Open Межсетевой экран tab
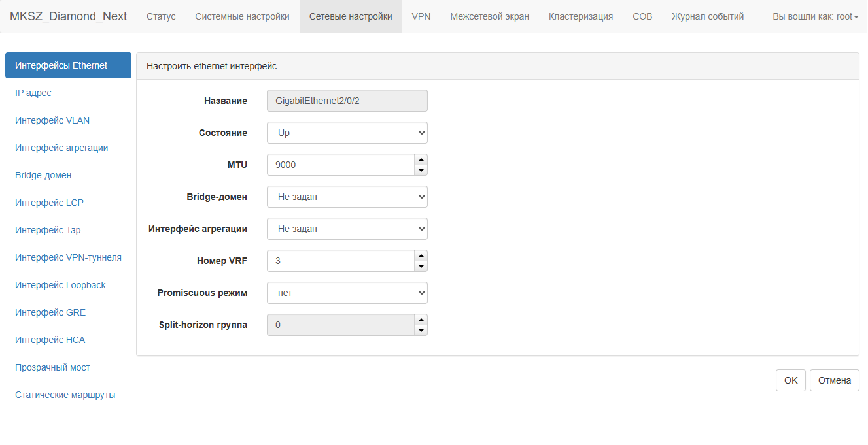Screen dimensions: 868x445 490,16
